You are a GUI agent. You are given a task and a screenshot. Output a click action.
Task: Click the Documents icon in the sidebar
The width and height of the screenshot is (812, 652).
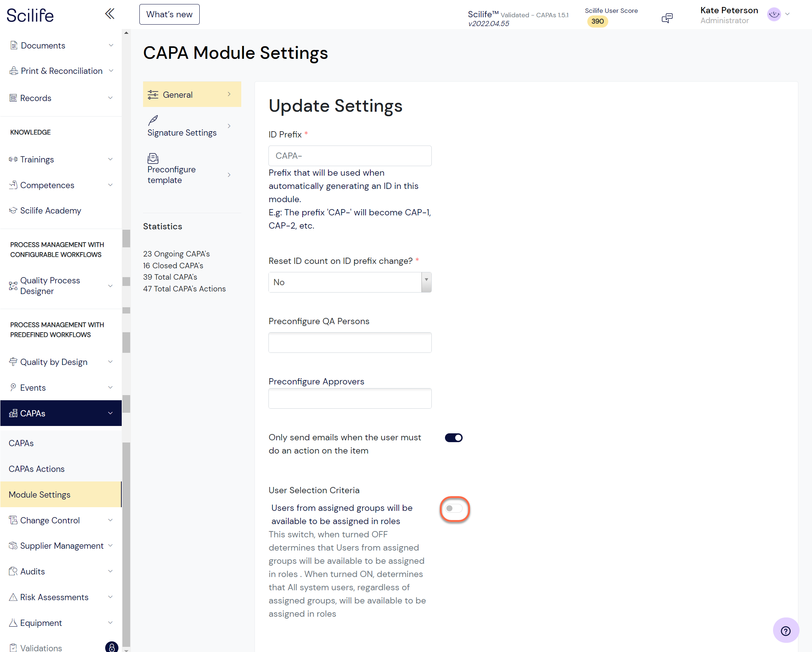(14, 46)
